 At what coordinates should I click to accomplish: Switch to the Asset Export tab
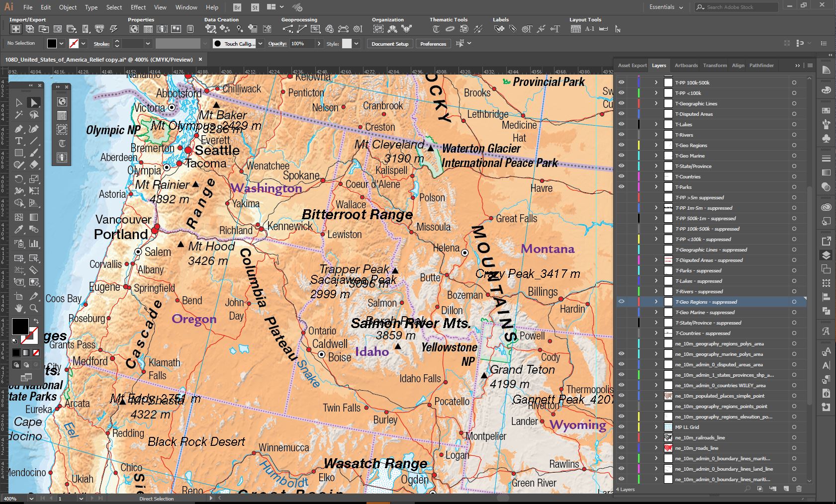[x=632, y=66]
